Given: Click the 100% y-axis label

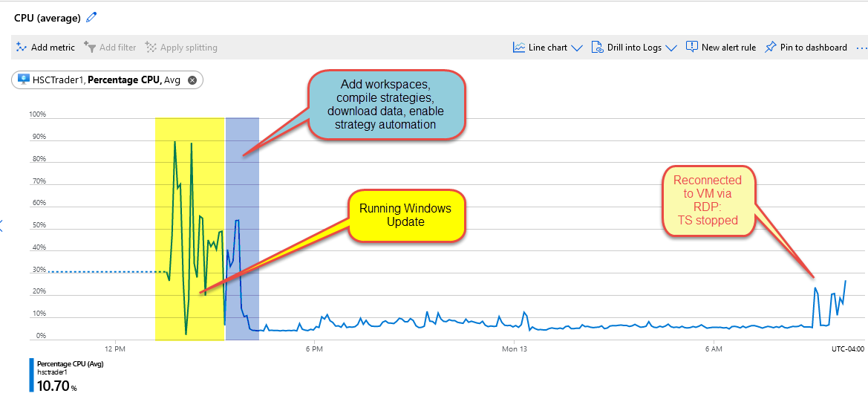Looking at the screenshot, I should pyautogui.click(x=38, y=114).
